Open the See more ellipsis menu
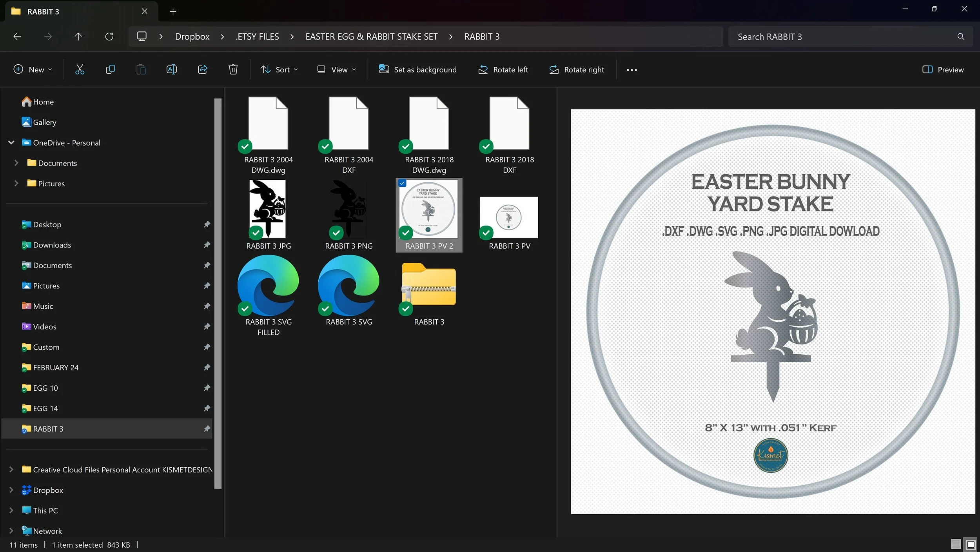This screenshot has width=980, height=552. pos(632,70)
